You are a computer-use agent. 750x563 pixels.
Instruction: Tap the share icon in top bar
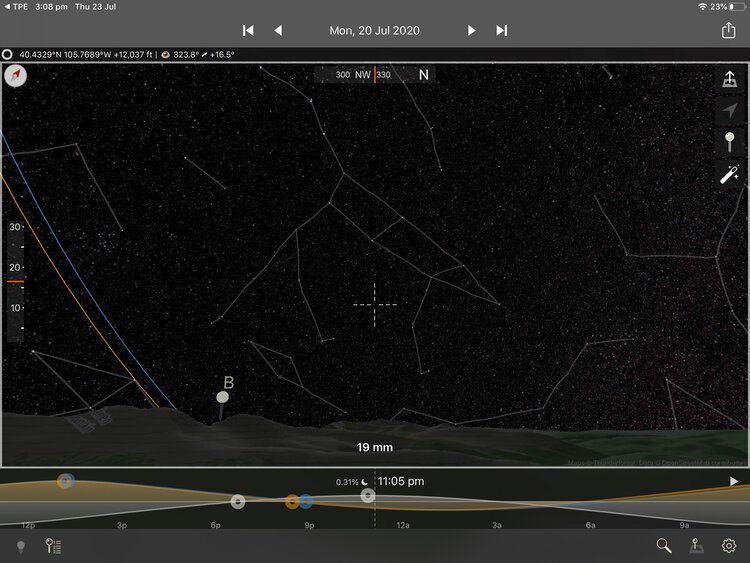tap(728, 30)
